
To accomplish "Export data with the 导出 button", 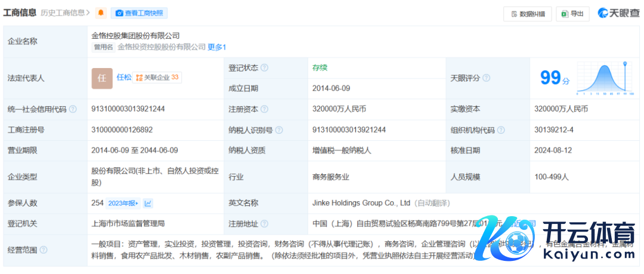I will coord(572,14).
